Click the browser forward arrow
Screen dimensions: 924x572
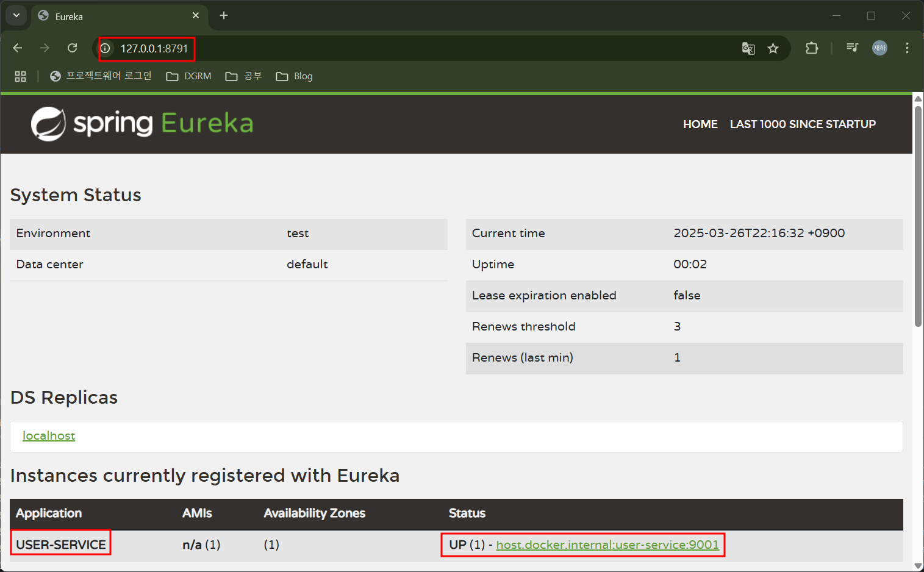tap(45, 48)
